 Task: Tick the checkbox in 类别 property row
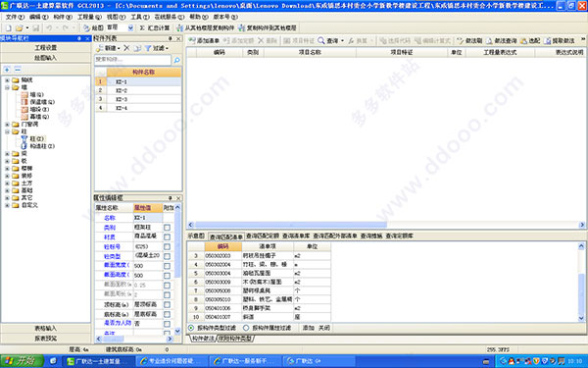(x=167, y=228)
